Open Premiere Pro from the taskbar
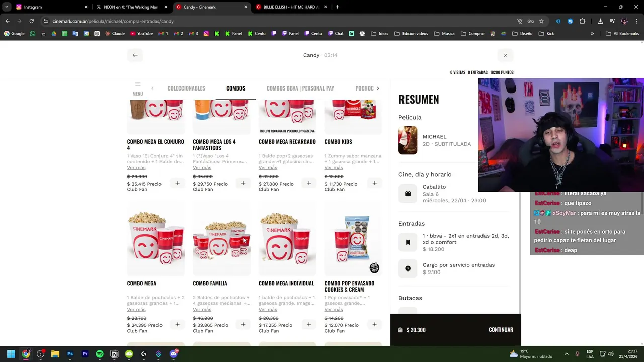 85,354
